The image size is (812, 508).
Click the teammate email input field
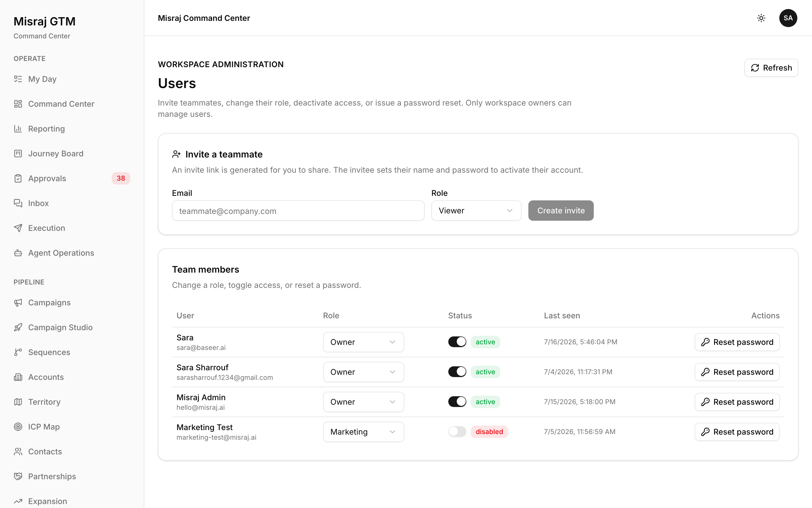298,211
